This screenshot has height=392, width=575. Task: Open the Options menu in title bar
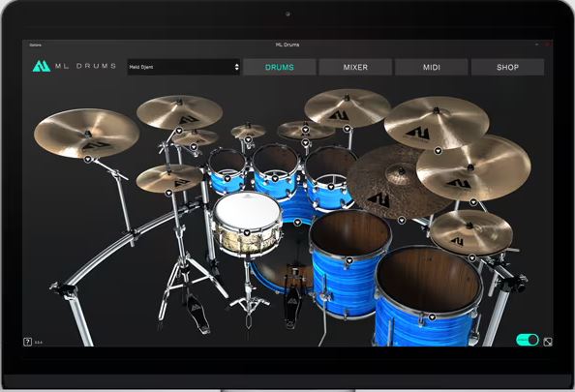point(36,45)
